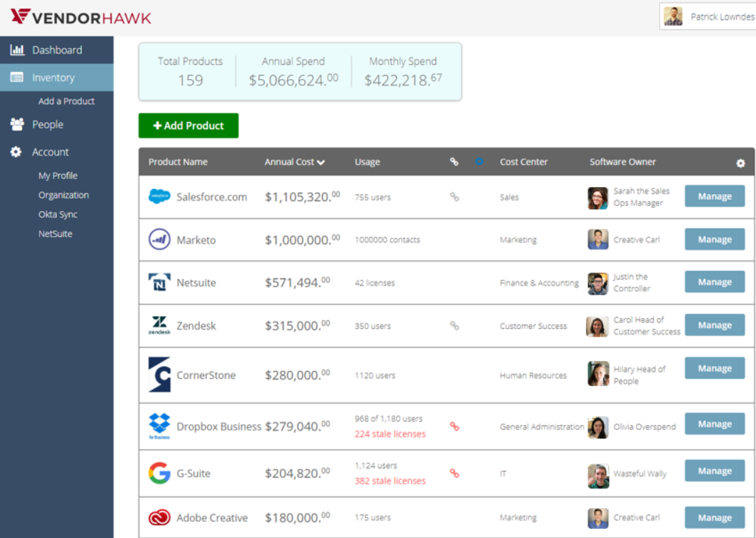The width and height of the screenshot is (756, 538).
Task: Click the green Add Product button
Action: tap(188, 126)
